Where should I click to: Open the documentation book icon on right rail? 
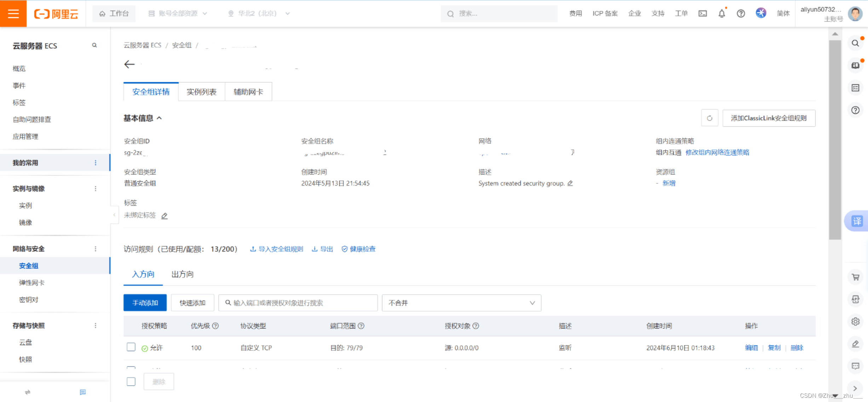coord(855,65)
